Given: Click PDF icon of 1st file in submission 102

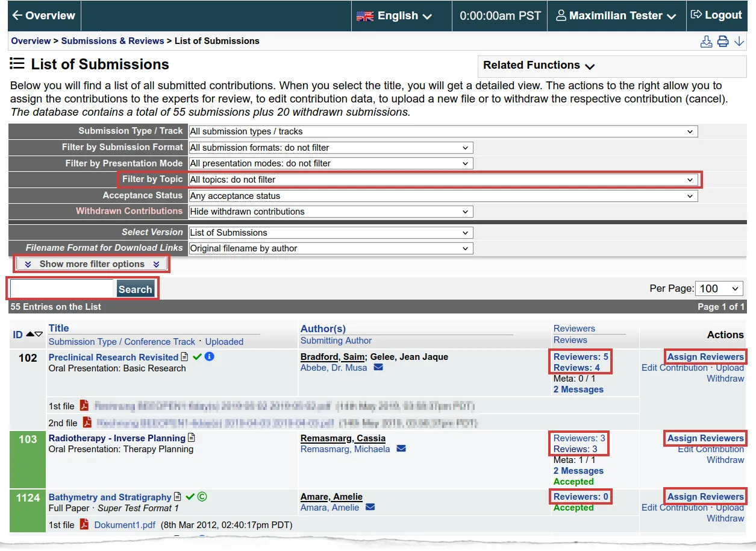Looking at the screenshot, I should coord(84,406).
